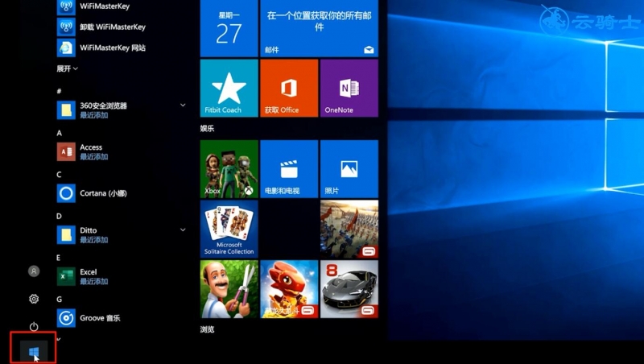The width and height of the screenshot is (644, 364).
Task: Open the Fitbit Coach tile
Action: 229,88
